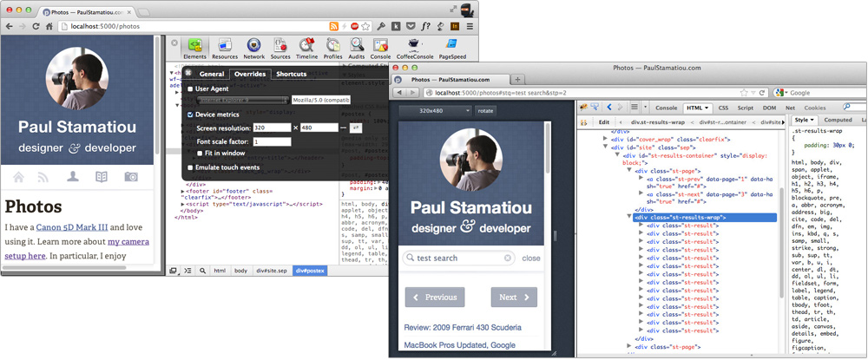This screenshot has width=868, height=360.
Task: Expand the script node in Chrome DevTools
Action: (182, 204)
